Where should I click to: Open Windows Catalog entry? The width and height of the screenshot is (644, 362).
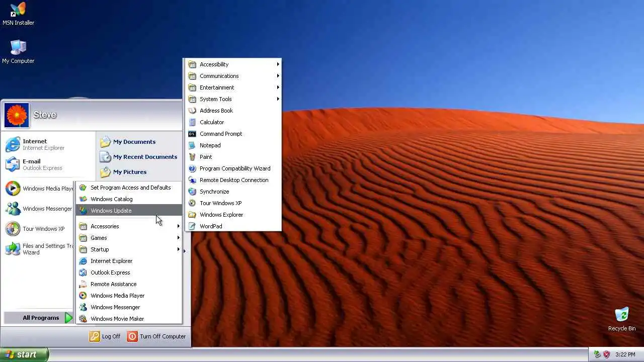(x=129, y=199)
